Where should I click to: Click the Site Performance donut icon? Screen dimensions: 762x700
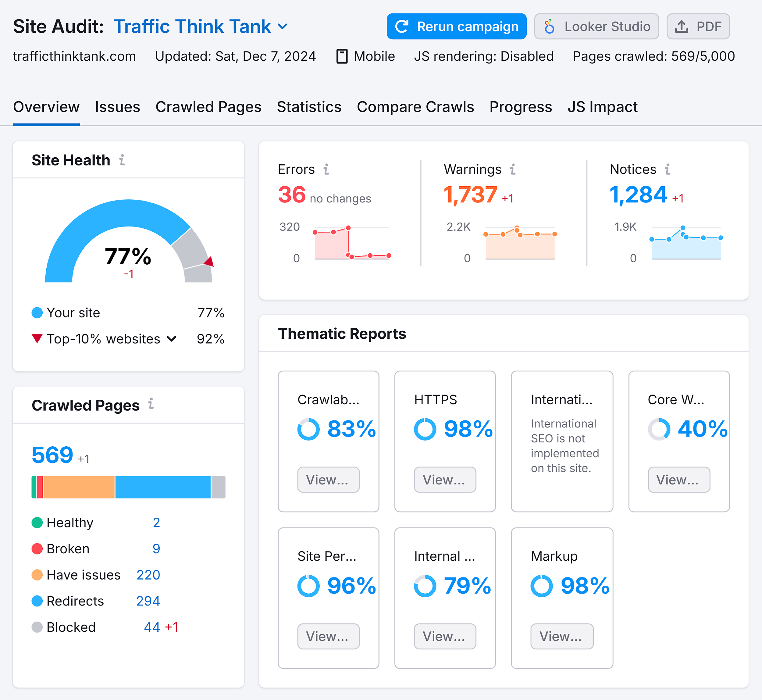click(308, 586)
